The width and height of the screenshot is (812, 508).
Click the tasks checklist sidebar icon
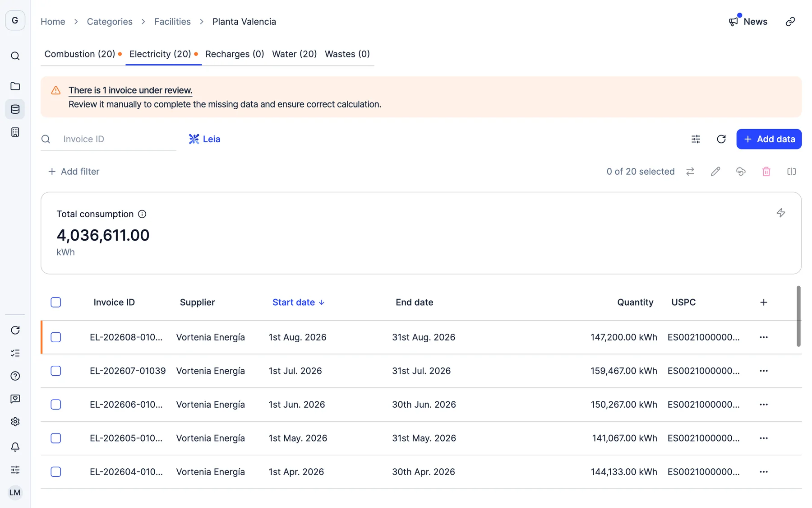[15, 353]
